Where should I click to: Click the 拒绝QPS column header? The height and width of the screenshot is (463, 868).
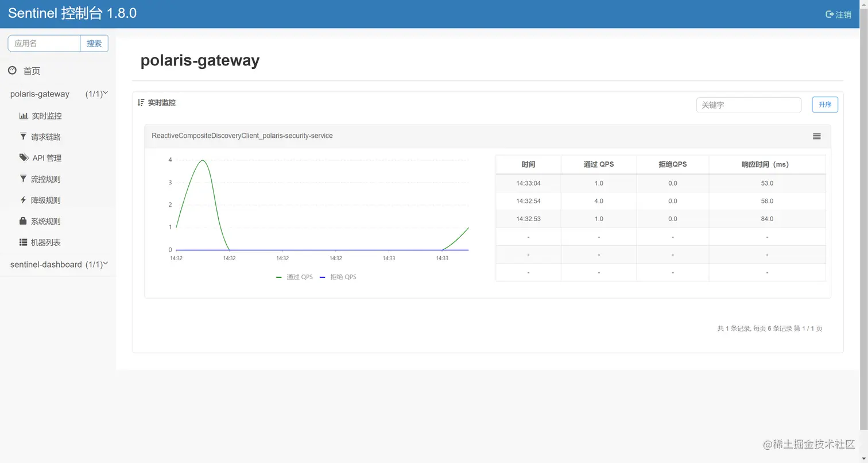[x=673, y=164]
